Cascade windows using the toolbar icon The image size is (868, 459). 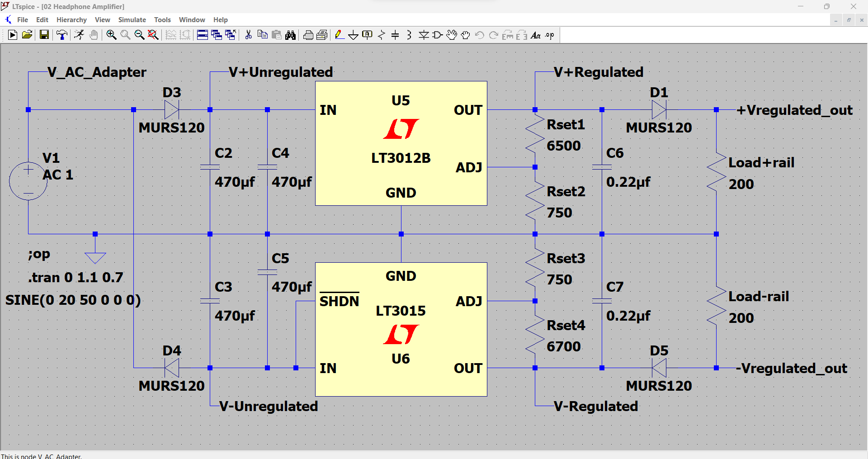(217, 35)
